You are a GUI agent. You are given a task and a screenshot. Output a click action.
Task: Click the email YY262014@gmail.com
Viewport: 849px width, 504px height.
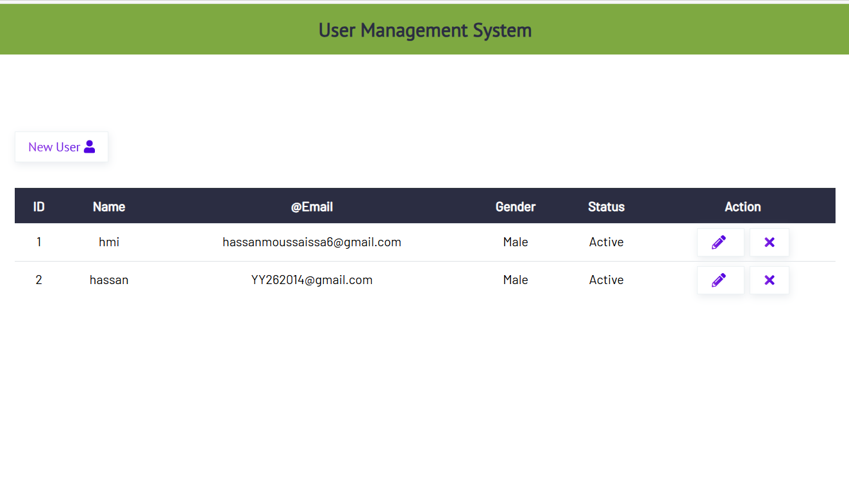[x=312, y=280]
